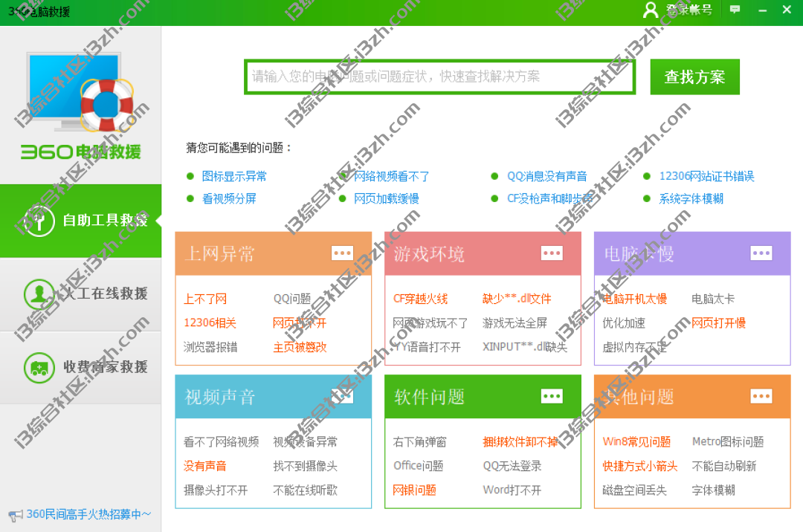Open Word打不开 fix
The height and width of the screenshot is (532, 803).
512,490
